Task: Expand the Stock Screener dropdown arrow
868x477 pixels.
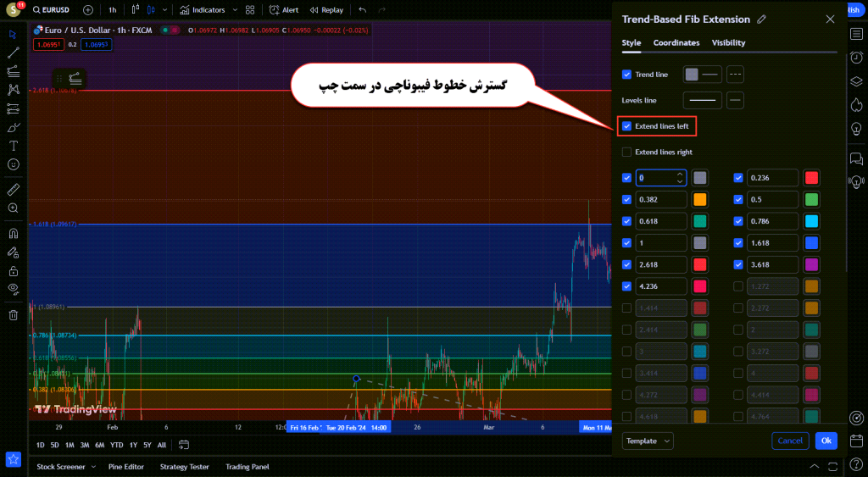Action: [x=93, y=467]
